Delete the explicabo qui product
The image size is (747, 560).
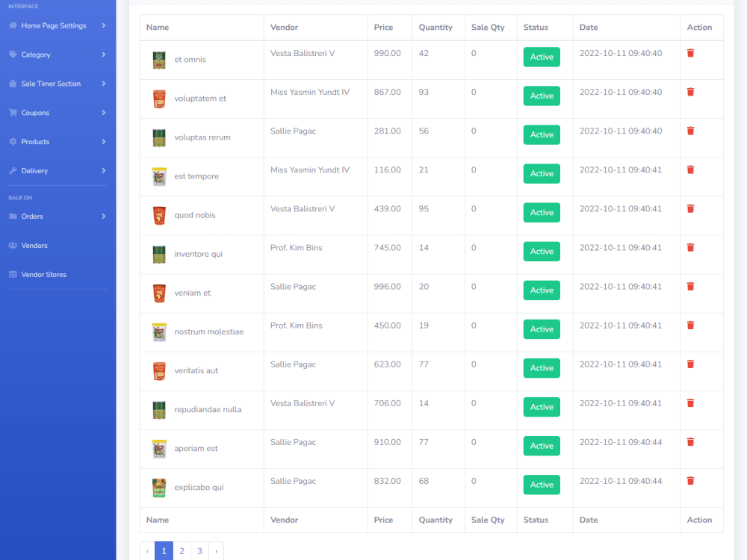[x=690, y=481]
